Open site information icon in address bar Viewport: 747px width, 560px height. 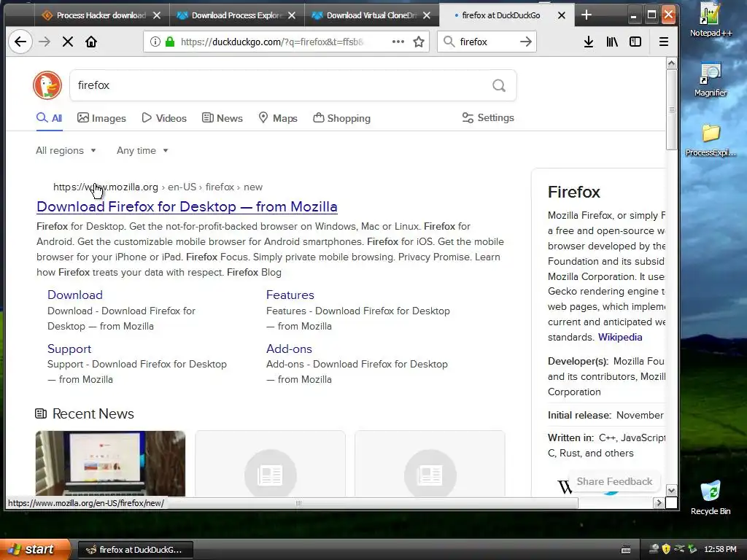155,42
